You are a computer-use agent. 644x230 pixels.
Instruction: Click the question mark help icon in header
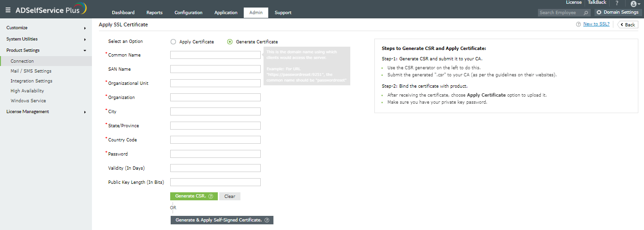click(617, 4)
